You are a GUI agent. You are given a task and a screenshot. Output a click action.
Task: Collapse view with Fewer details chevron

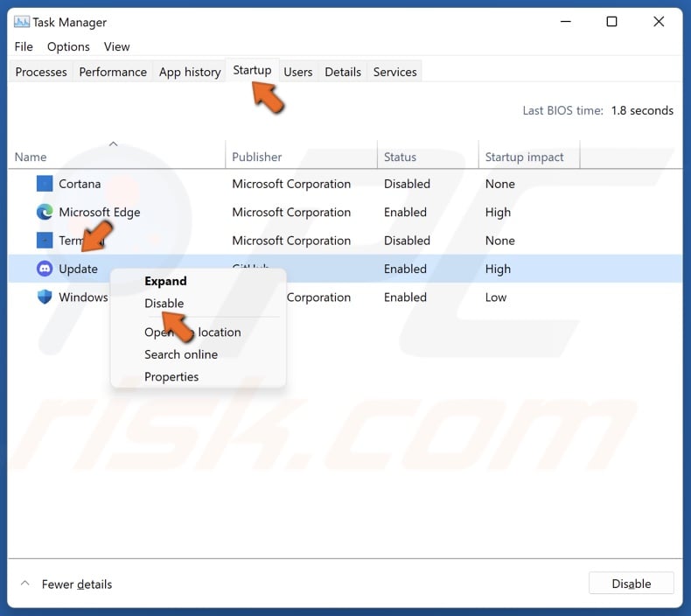[25, 584]
